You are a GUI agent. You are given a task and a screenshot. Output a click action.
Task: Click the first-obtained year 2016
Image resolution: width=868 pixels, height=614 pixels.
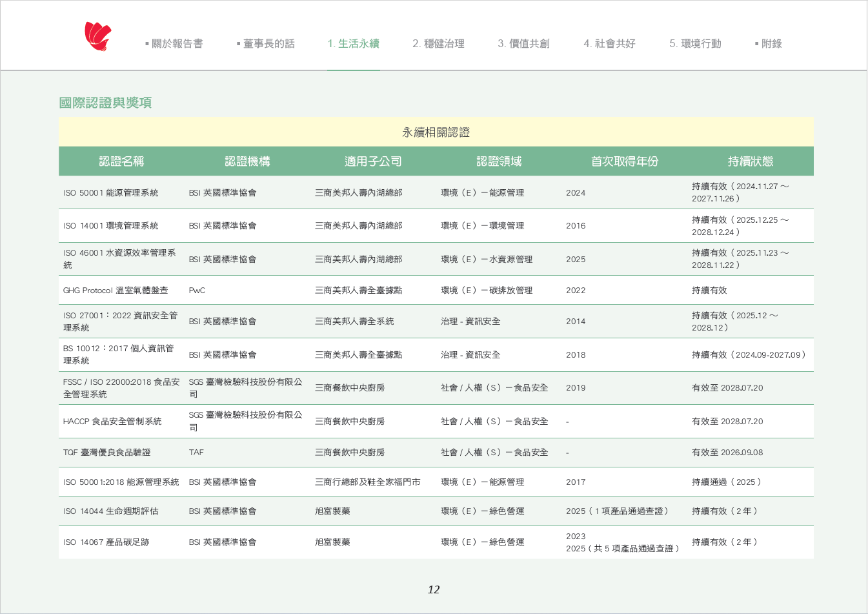tap(576, 226)
